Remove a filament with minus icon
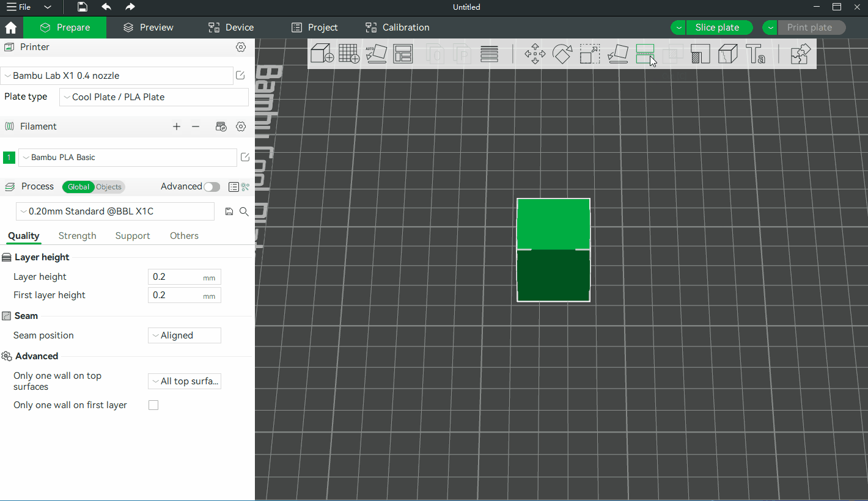The image size is (868, 501). click(196, 126)
